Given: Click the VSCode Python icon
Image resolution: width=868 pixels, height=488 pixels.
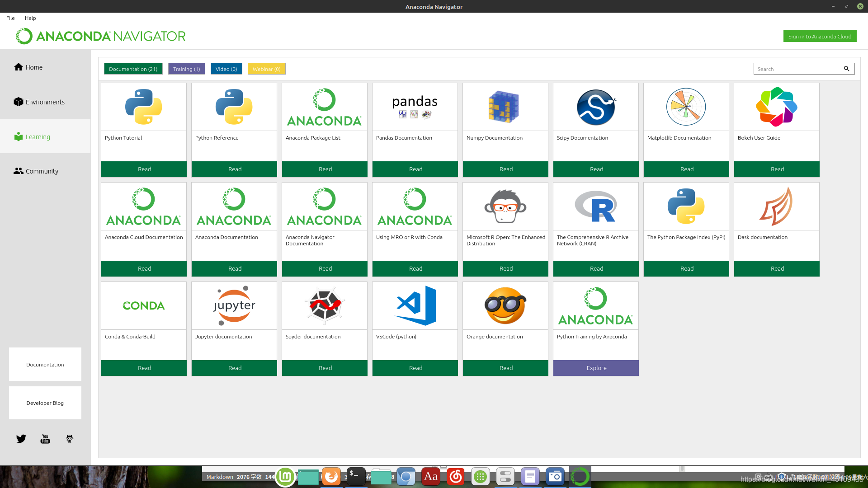Looking at the screenshot, I should 415,305.
